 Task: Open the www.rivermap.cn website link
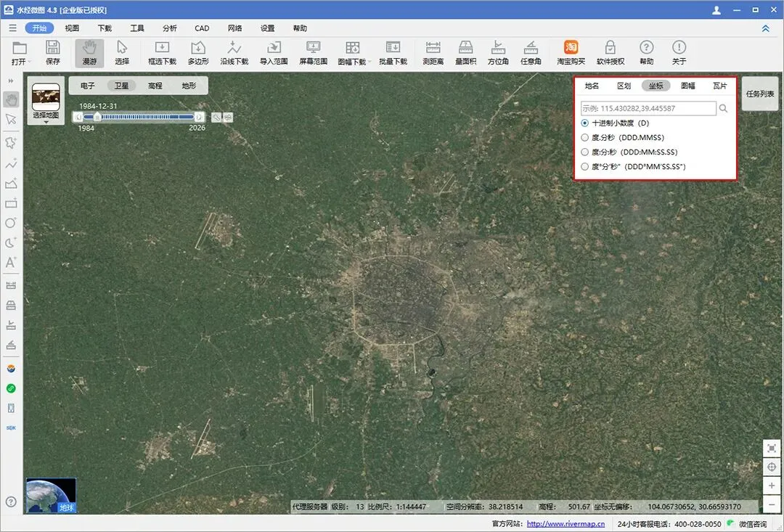click(565, 524)
